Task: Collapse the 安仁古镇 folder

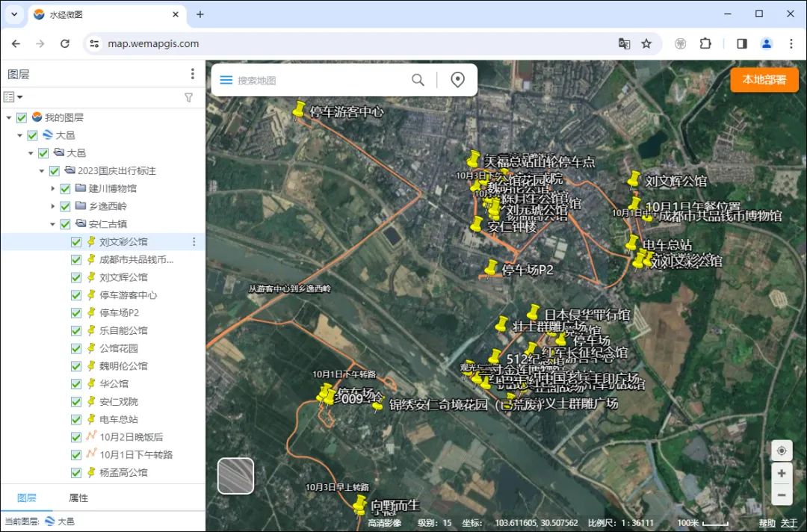Action: click(53, 224)
